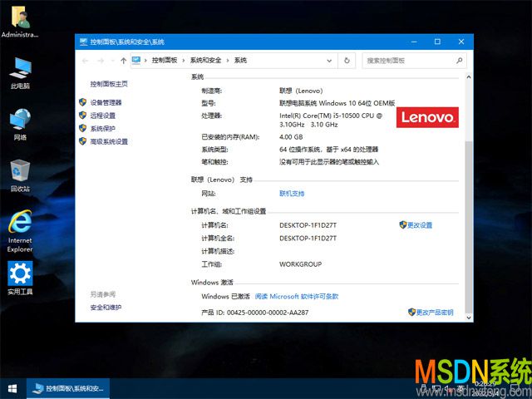The height and width of the screenshot is (399, 532).
Task: Open 远程设置 link
Action: 103,116
